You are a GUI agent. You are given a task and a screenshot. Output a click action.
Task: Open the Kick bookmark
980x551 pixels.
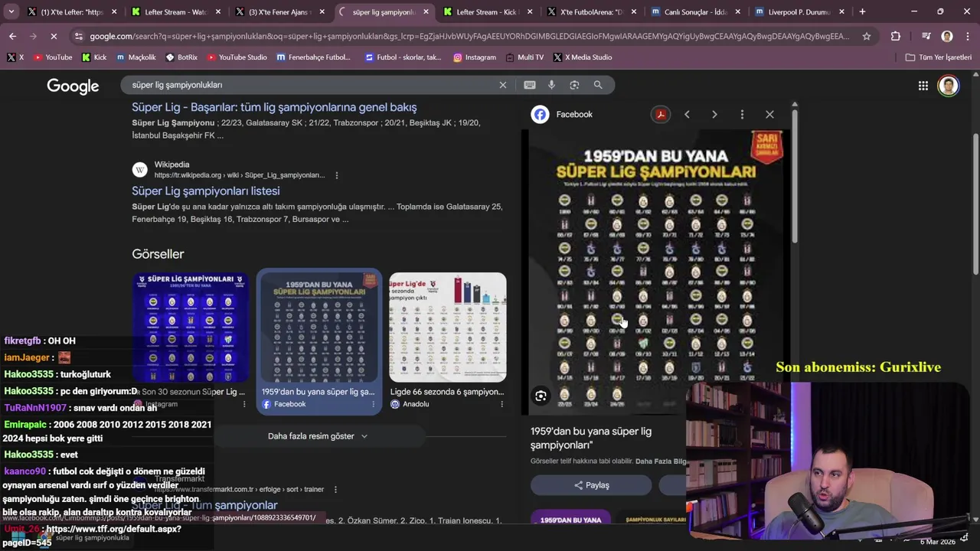pyautogui.click(x=93, y=57)
